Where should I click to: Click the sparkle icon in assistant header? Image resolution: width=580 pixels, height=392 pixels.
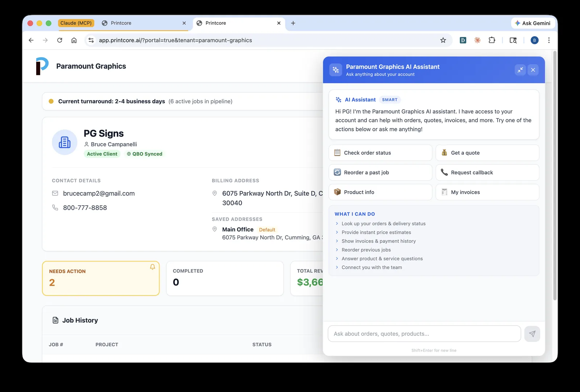coord(336,70)
